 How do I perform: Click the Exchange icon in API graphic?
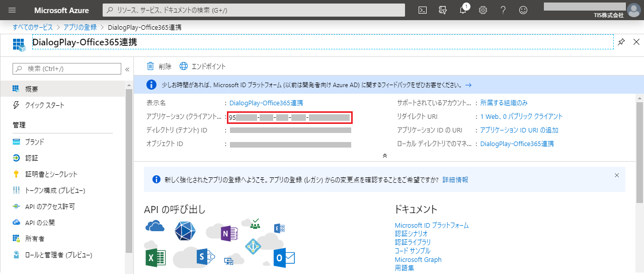point(279,229)
